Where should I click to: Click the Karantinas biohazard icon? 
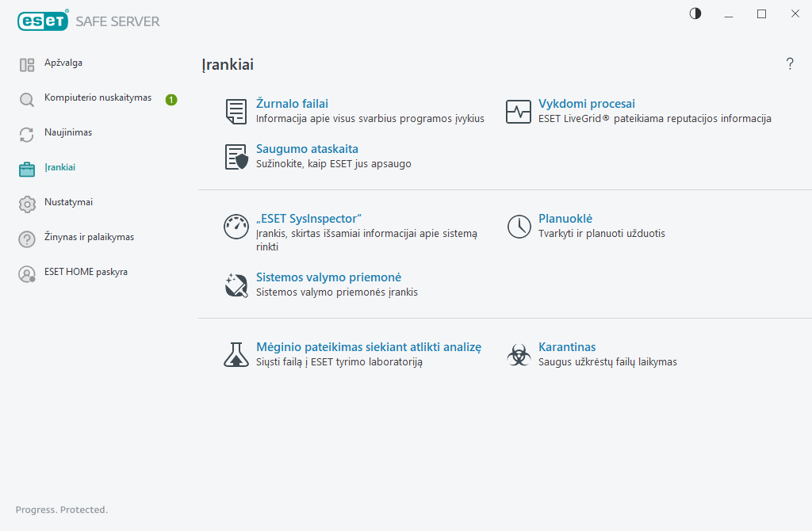click(x=519, y=355)
